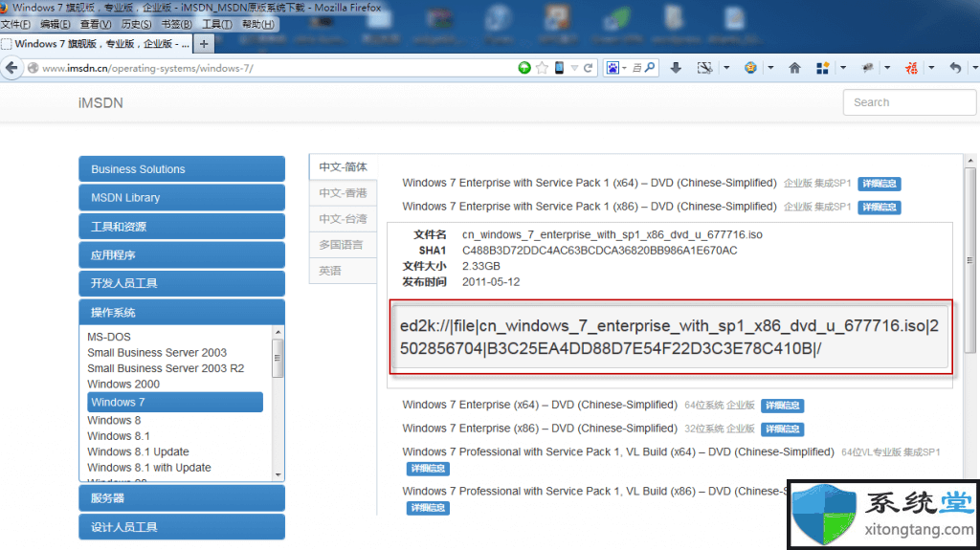
Task: Click the screenshot scissors tool icon
Action: [704, 68]
